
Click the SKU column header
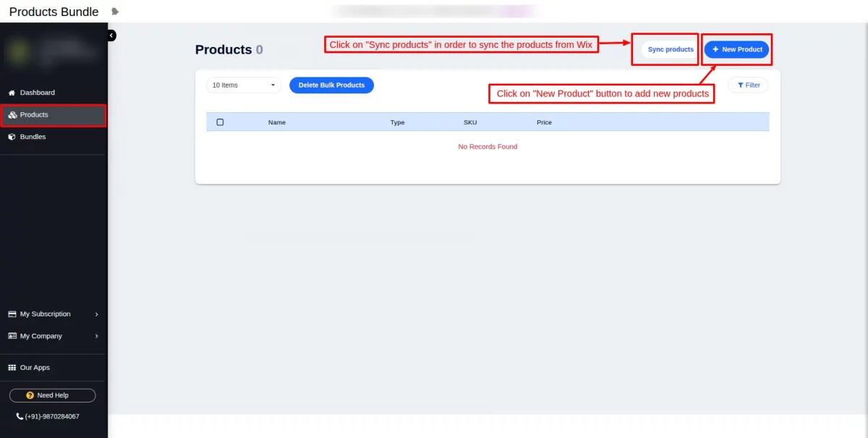pyautogui.click(x=470, y=122)
